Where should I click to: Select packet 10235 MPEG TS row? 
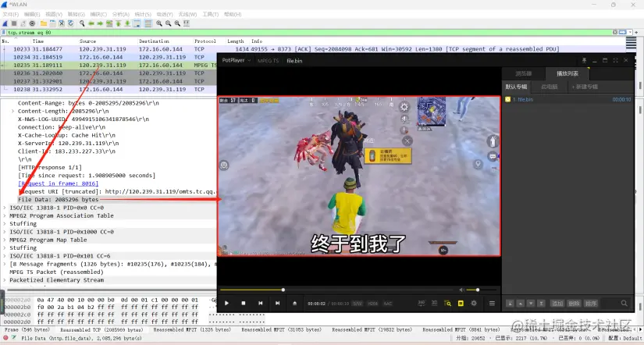[109, 65]
